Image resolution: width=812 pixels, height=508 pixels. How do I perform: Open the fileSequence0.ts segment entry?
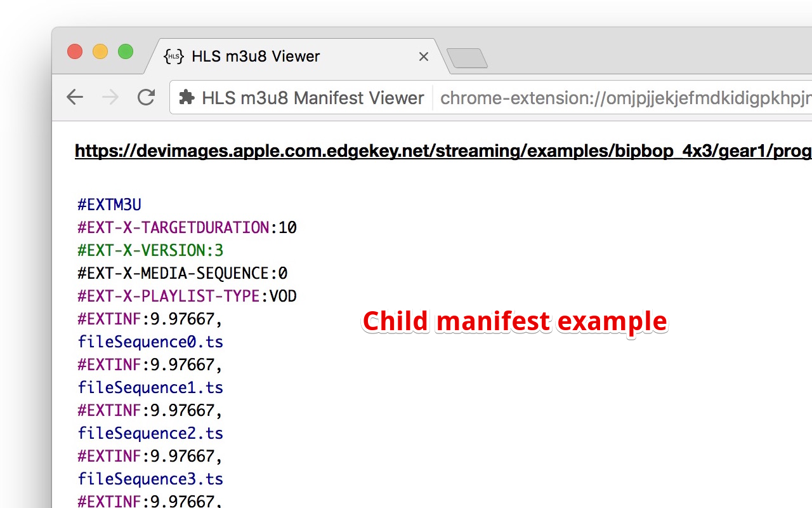(x=150, y=342)
